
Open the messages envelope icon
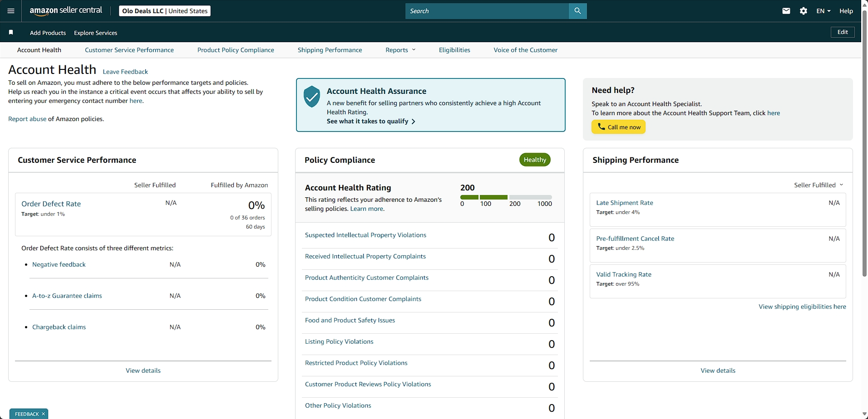coord(786,11)
